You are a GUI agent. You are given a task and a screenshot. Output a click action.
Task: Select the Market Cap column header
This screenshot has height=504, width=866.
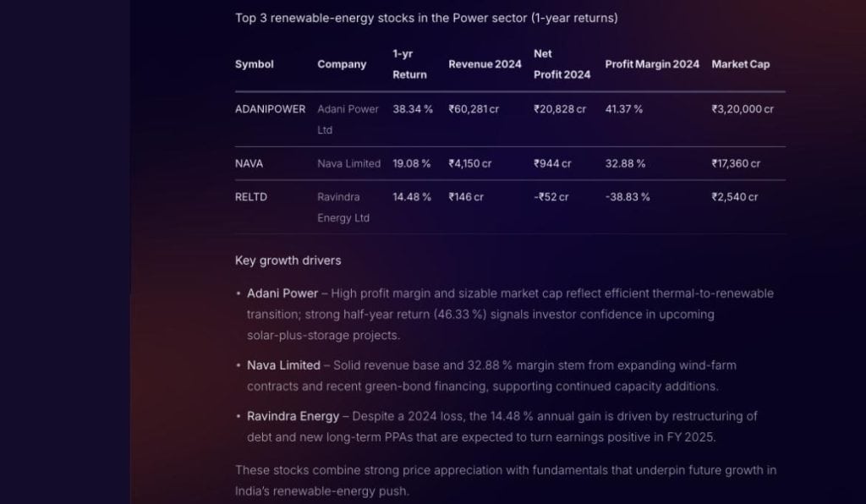tap(741, 64)
